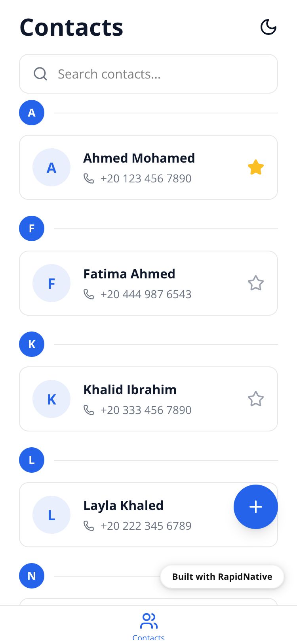Click the Search contacts input field
The width and height of the screenshot is (297, 644).
click(158, 74)
